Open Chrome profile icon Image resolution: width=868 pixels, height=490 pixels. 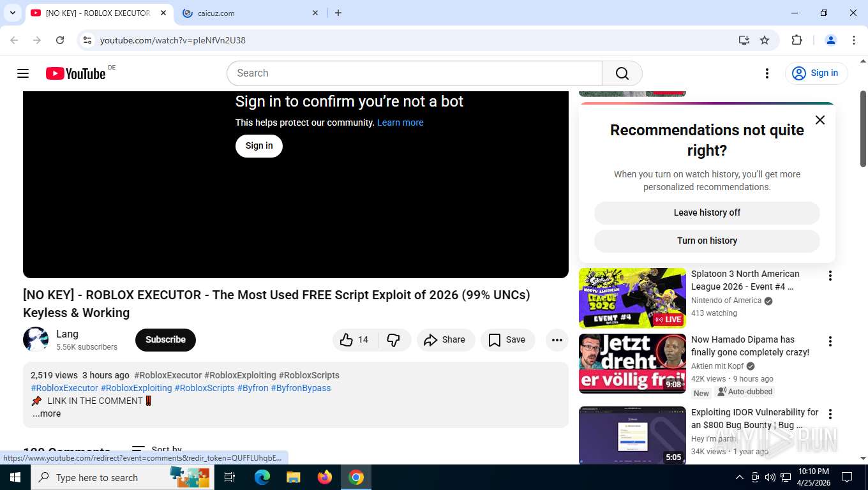click(x=831, y=40)
